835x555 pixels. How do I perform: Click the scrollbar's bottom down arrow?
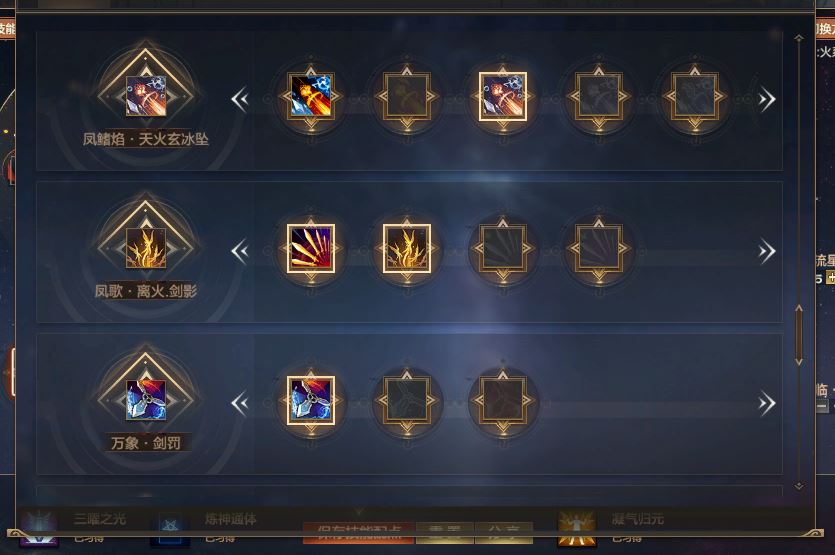click(799, 486)
